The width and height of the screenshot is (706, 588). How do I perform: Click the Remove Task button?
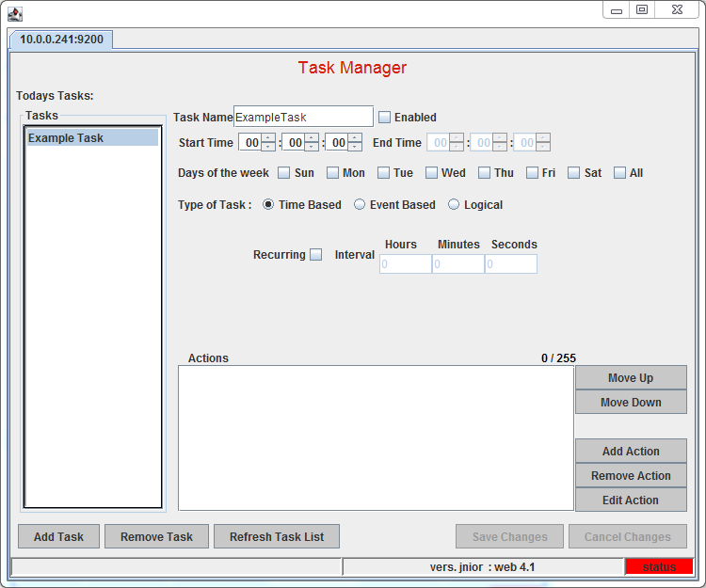pyautogui.click(x=156, y=536)
